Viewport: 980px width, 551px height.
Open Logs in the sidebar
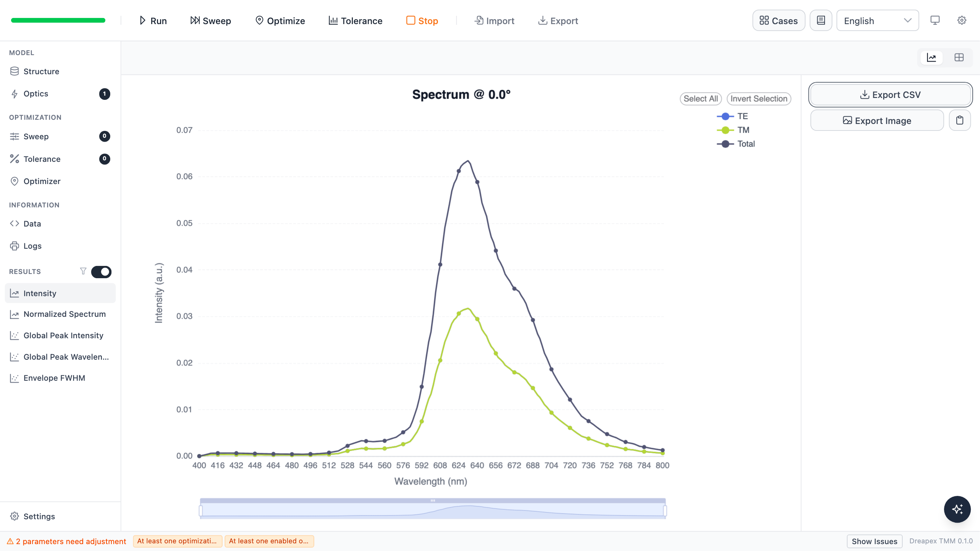tap(60, 246)
